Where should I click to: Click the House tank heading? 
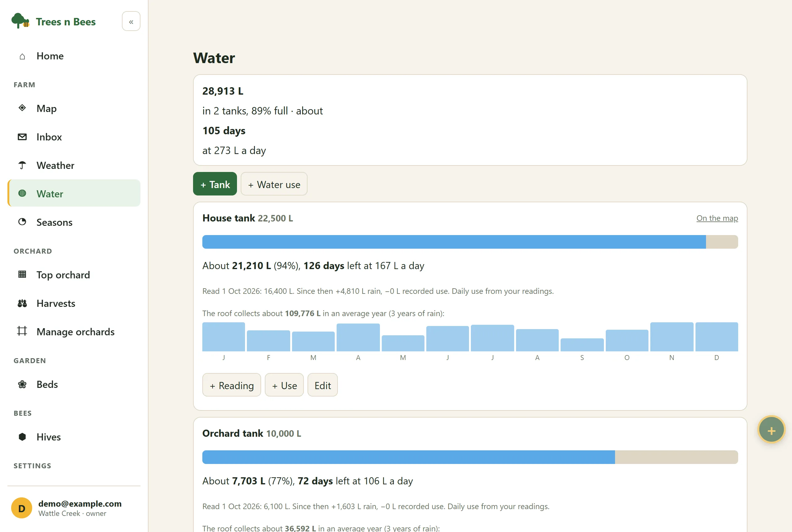(228, 218)
